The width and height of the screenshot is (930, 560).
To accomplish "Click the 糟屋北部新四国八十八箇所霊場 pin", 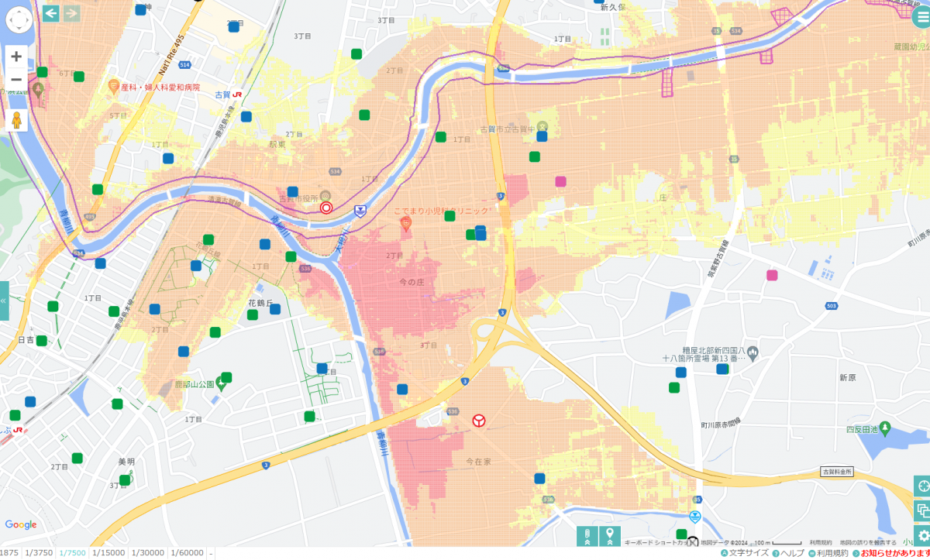I will point(753,353).
